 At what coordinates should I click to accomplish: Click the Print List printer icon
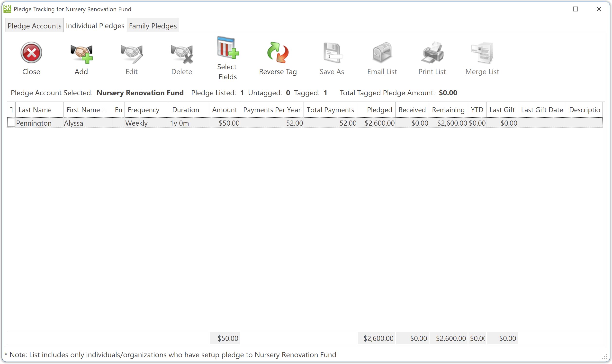[x=432, y=53]
